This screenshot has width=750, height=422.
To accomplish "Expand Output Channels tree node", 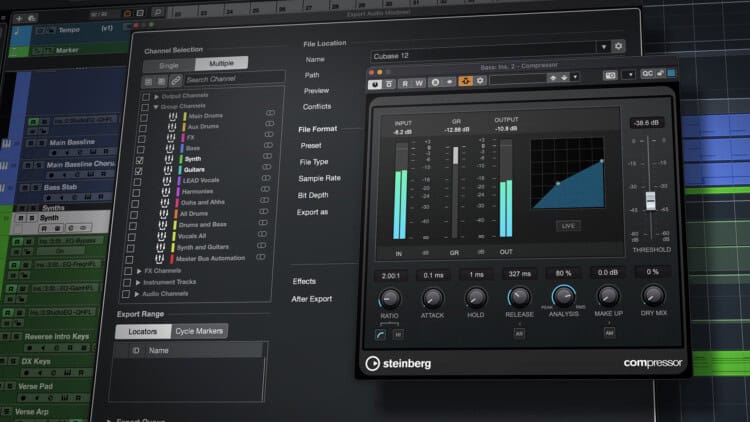I will point(156,96).
